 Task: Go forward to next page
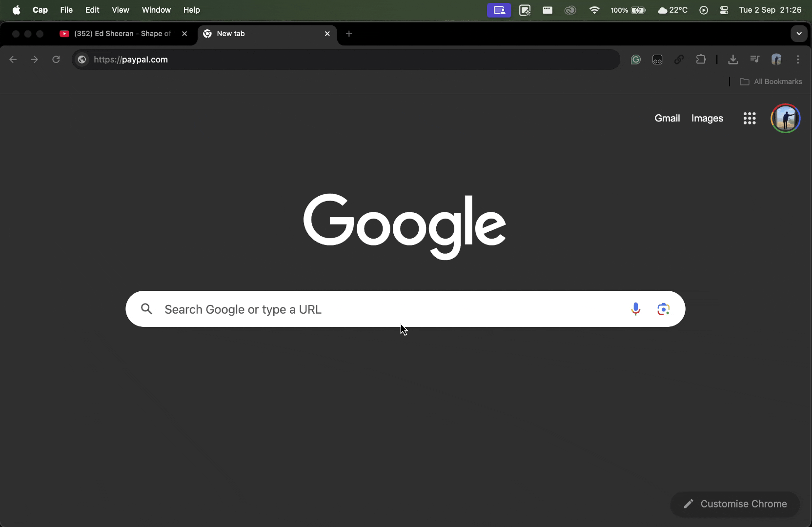point(34,60)
